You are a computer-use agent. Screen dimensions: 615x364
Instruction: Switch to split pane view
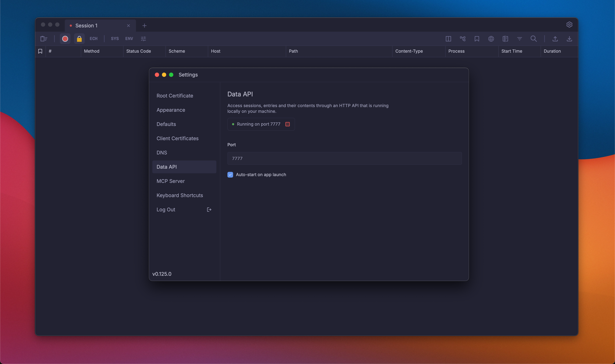(x=448, y=38)
